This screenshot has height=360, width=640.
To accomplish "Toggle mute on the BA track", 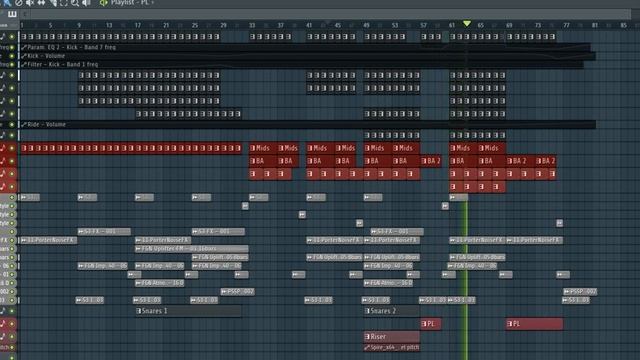I will pos(12,161).
